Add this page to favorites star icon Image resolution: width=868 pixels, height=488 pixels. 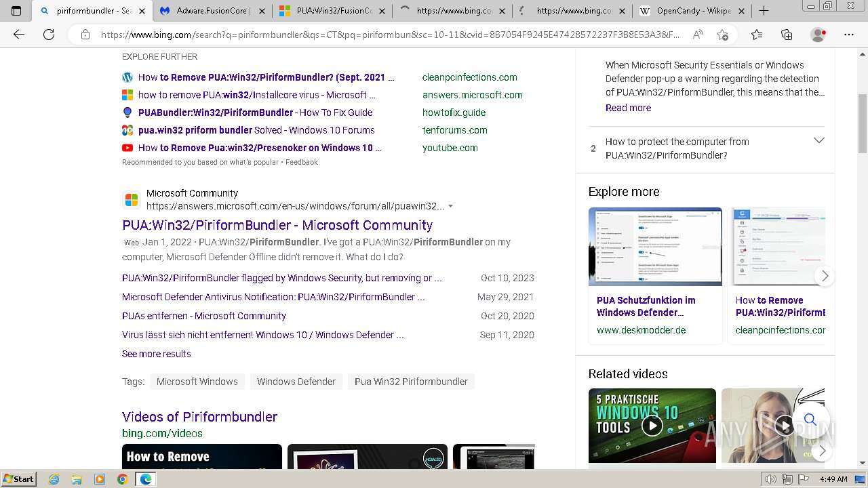pos(722,35)
